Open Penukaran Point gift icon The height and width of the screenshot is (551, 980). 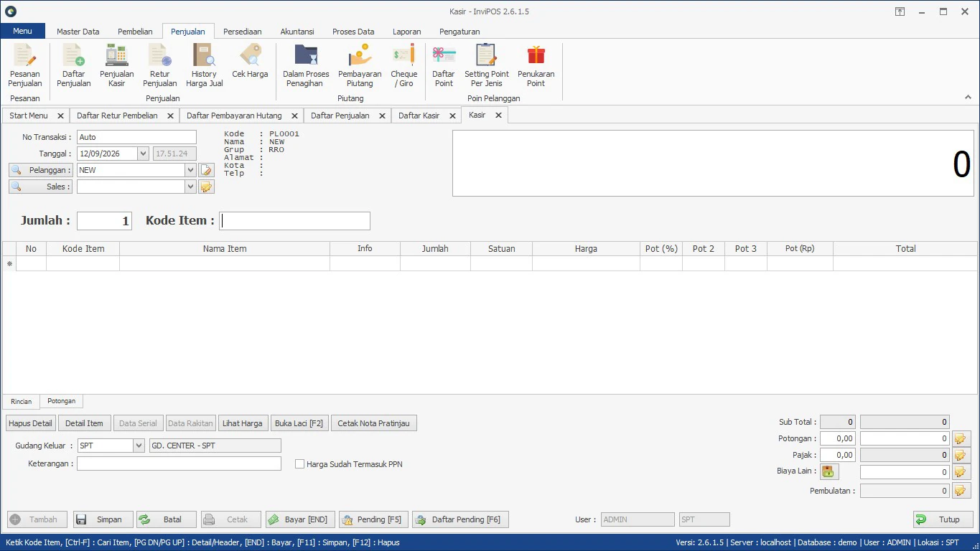tap(536, 65)
